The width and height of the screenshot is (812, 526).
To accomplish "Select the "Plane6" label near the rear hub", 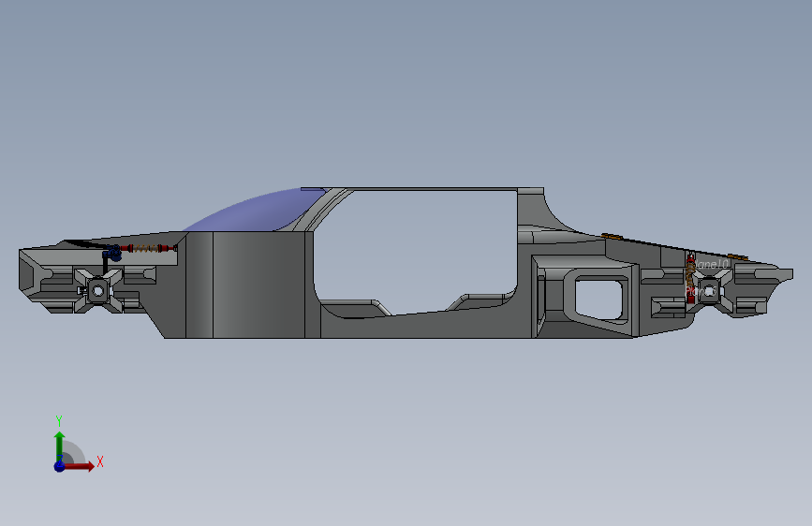I will point(701,291).
